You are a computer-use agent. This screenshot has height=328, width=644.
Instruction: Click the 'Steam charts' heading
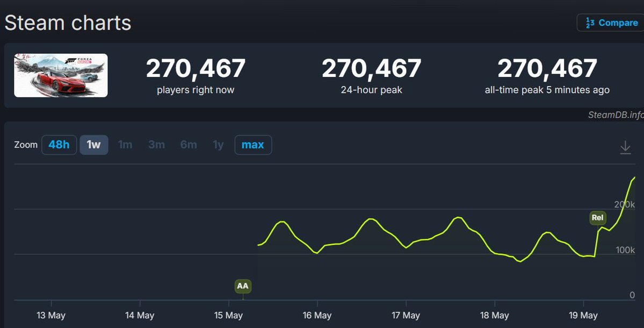(68, 23)
